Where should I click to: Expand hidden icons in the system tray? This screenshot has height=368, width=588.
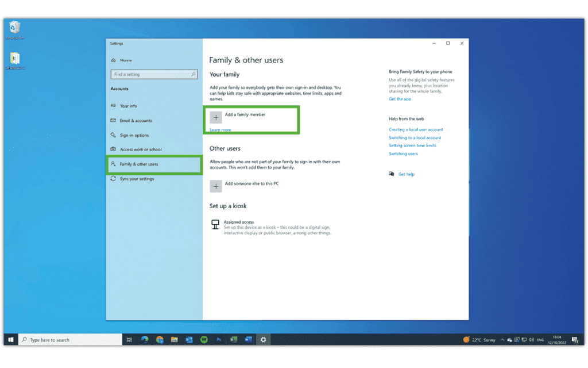point(502,339)
